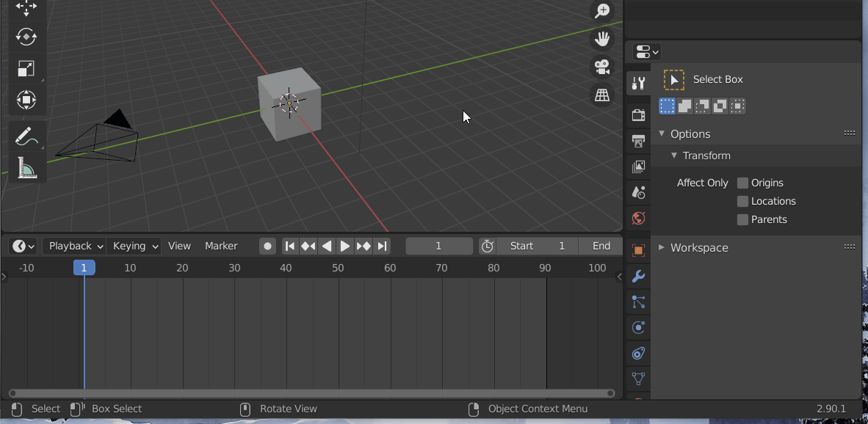
Task: Open the Scene properties tab
Action: pyautogui.click(x=638, y=192)
